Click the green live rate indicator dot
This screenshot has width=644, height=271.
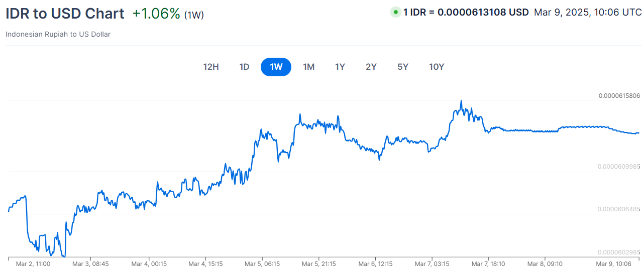396,12
